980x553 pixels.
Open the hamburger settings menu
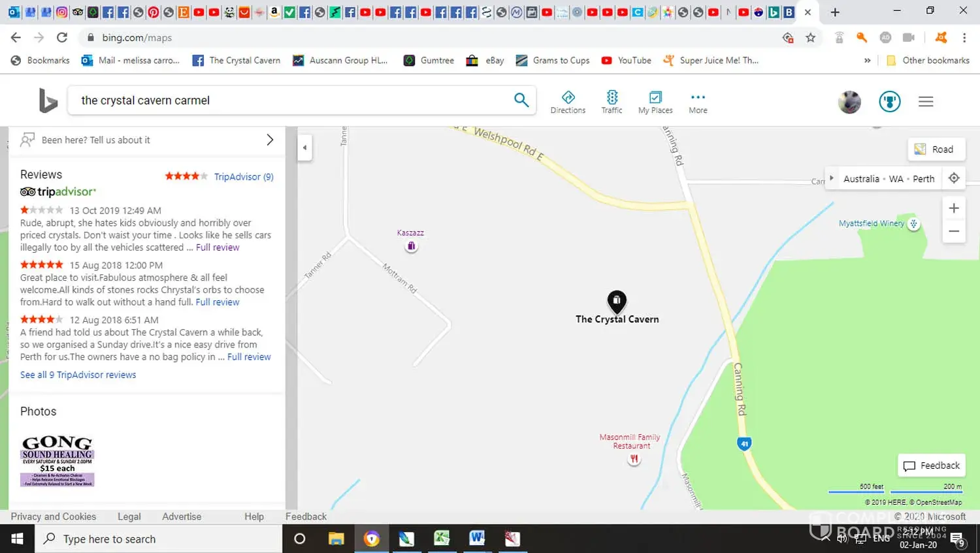[925, 102]
